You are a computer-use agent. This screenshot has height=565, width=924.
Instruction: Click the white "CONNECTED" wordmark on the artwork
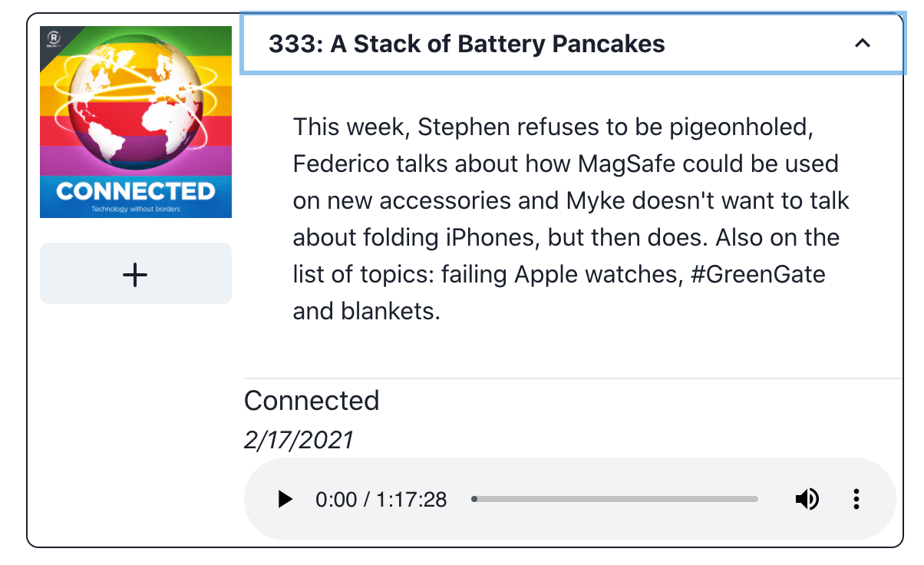(x=135, y=191)
